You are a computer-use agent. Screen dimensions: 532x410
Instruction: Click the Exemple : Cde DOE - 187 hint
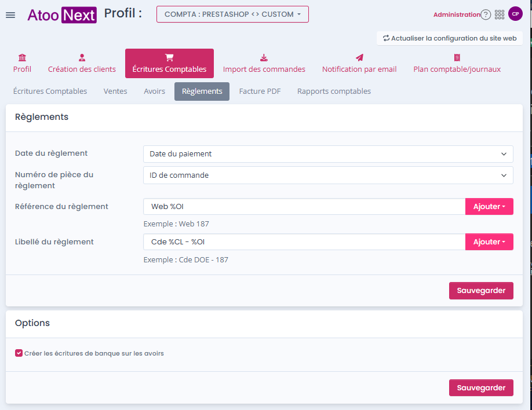[x=186, y=260]
